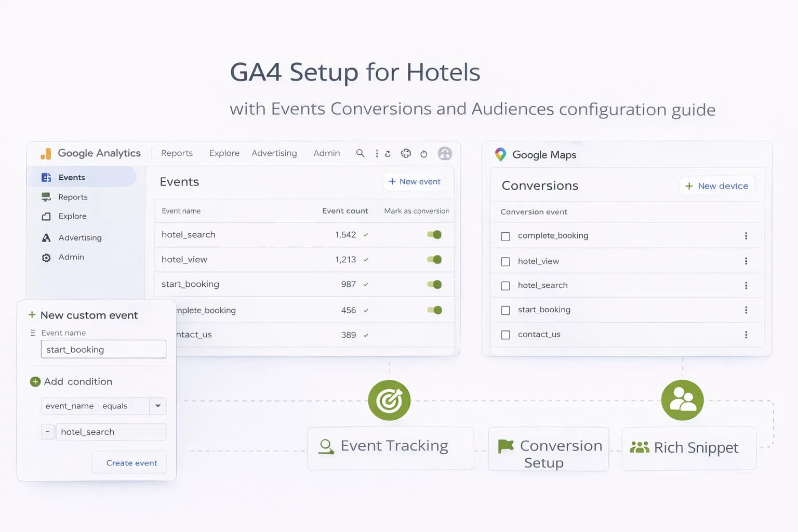Toggle conversion switch for complete_booking event
The height and width of the screenshot is (532, 798).
(x=434, y=310)
